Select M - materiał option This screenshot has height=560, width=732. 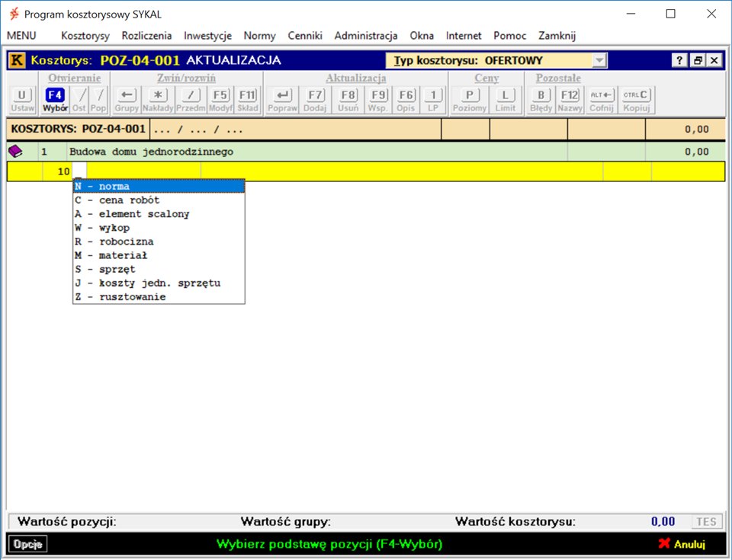[159, 255]
